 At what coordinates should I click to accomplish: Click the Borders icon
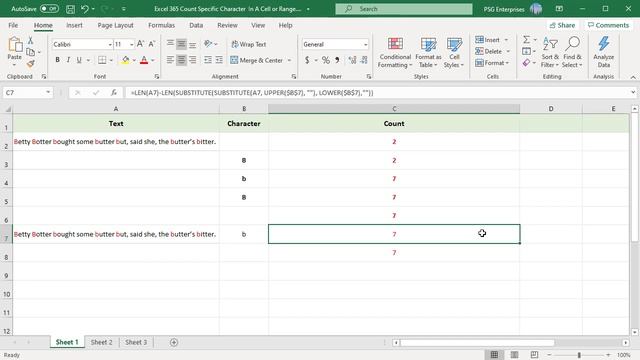coord(102,60)
